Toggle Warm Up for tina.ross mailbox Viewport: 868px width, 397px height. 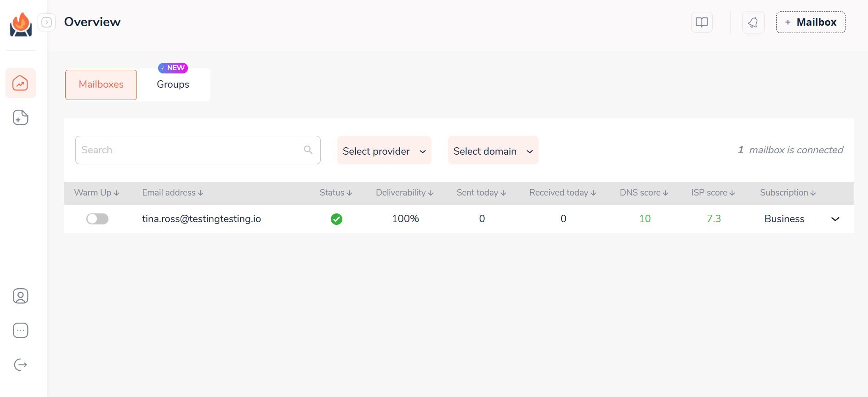pyautogui.click(x=97, y=219)
